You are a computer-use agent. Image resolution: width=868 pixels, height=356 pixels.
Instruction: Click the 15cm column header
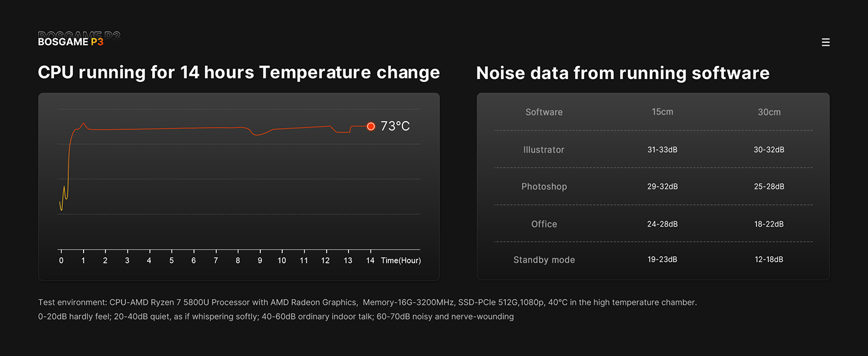[662, 112]
